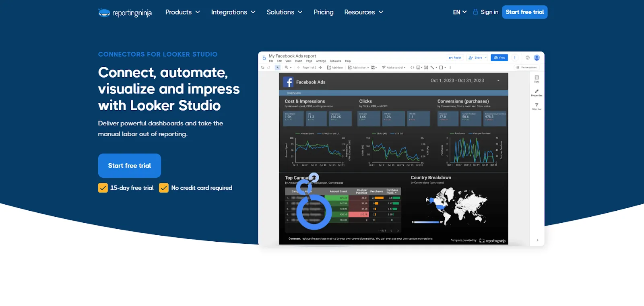Open the Pricing page
The width and height of the screenshot is (644, 306).
click(x=324, y=12)
